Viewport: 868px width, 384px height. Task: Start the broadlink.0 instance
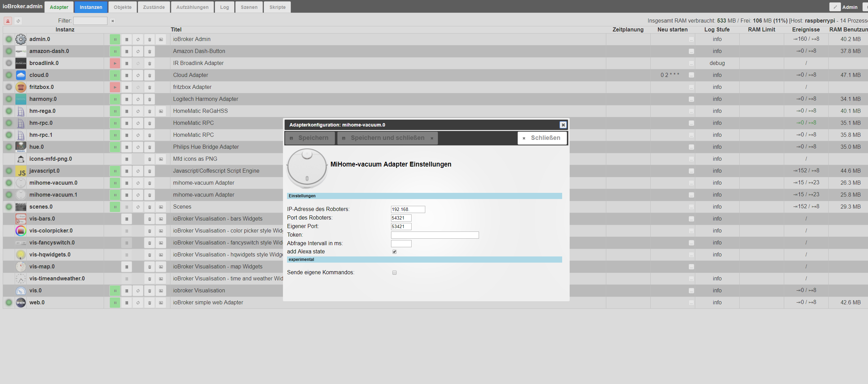tap(115, 63)
